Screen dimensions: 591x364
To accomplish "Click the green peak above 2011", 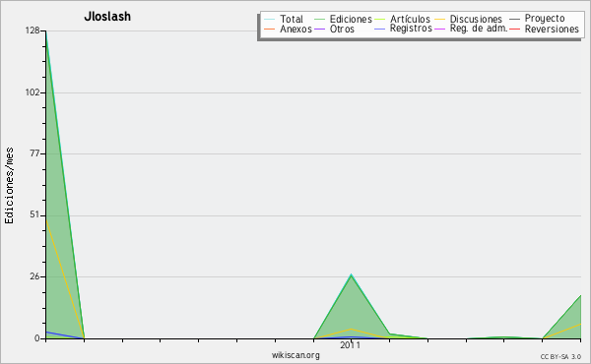I will 351,274.
